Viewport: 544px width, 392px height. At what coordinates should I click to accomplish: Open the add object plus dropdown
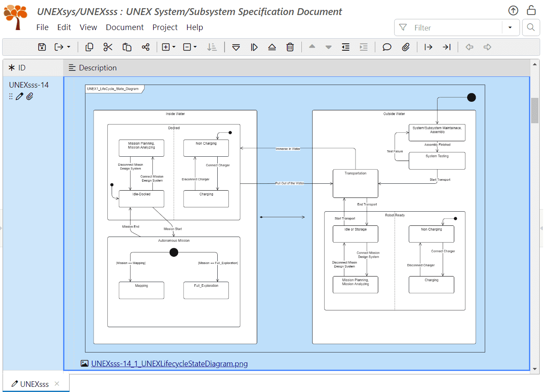point(168,47)
